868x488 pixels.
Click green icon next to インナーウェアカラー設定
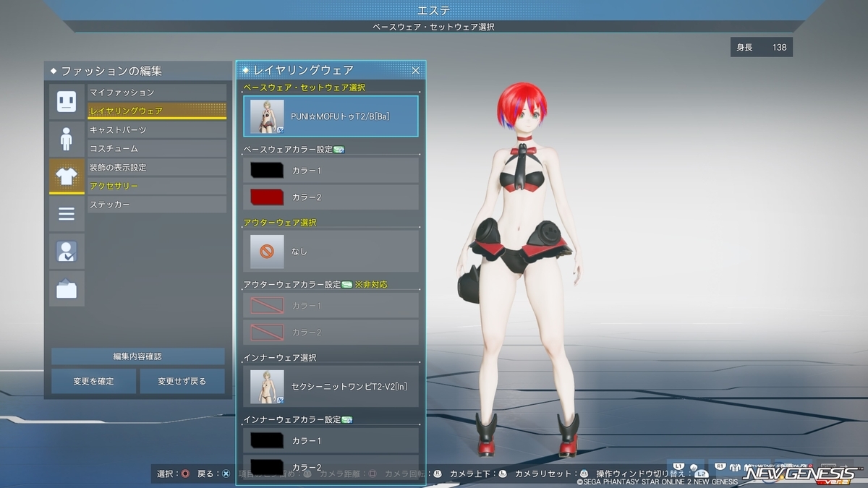pos(346,420)
